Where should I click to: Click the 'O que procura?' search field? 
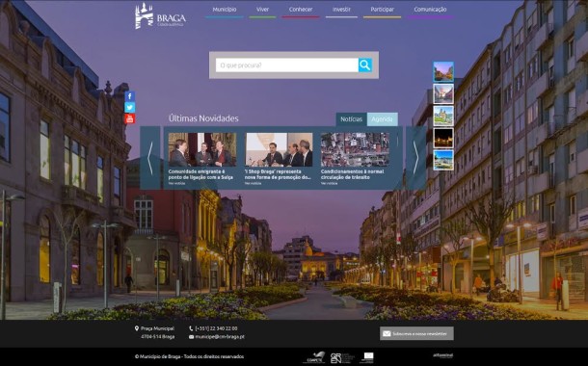(x=287, y=65)
